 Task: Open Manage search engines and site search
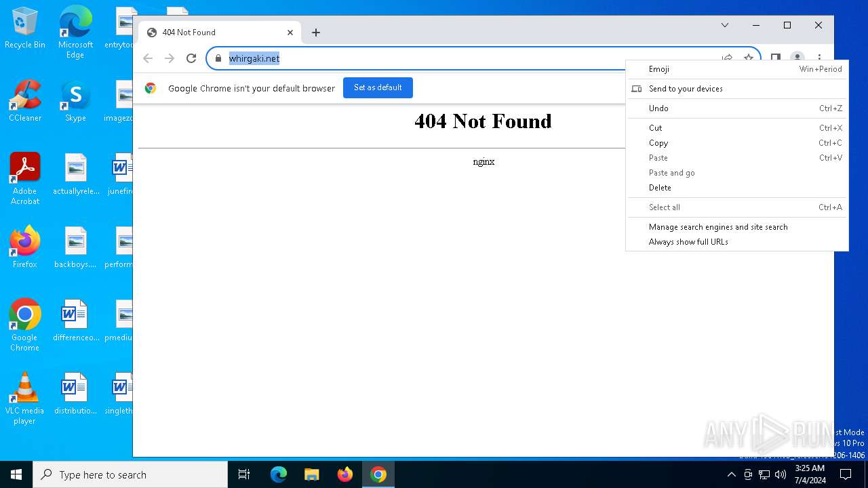pos(737,227)
